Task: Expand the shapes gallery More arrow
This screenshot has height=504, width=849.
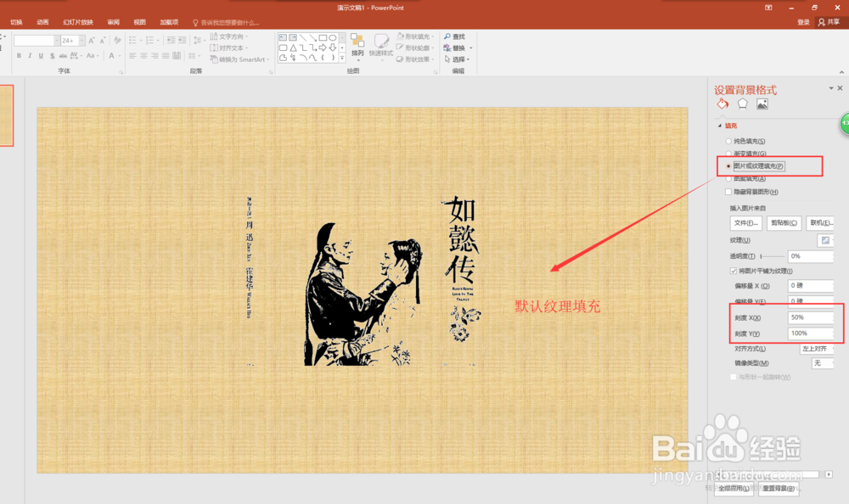Action: 341,58
